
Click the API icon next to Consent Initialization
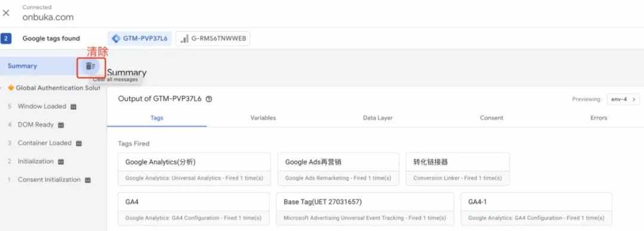pyautogui.click(x=88, y=180)
